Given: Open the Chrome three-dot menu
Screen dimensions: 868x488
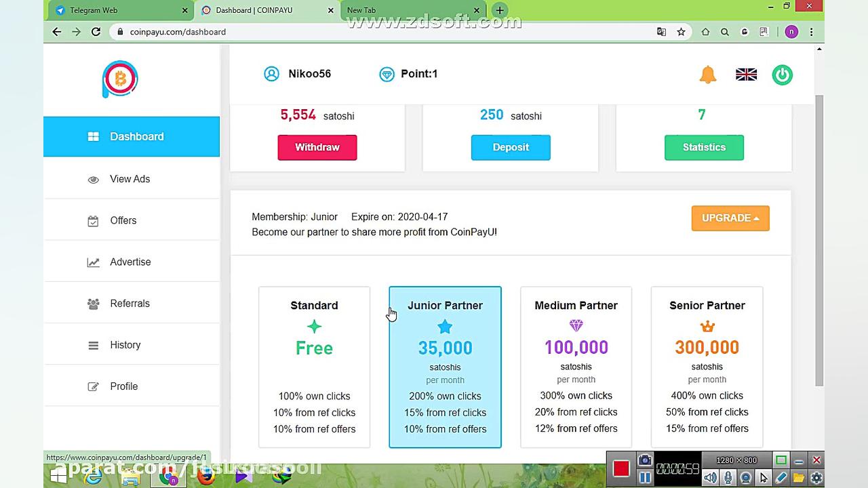Looking at the screenshot, I should point(811,32).
